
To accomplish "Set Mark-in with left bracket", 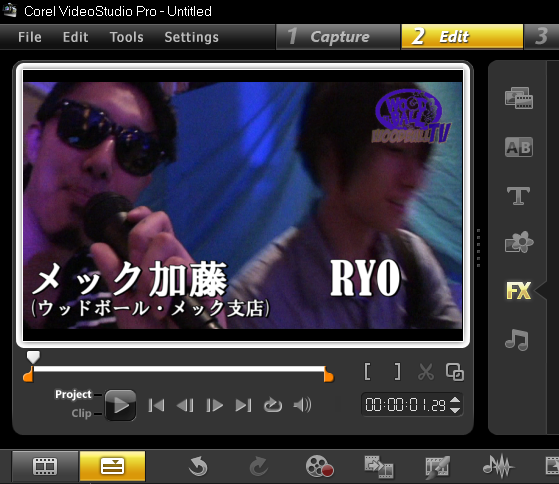I will coord(368,372).
